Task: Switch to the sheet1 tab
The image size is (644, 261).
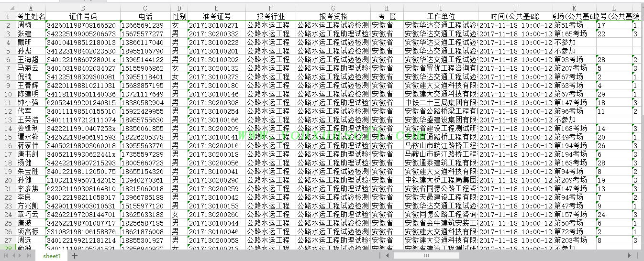Action: click(x=52, y=256)
